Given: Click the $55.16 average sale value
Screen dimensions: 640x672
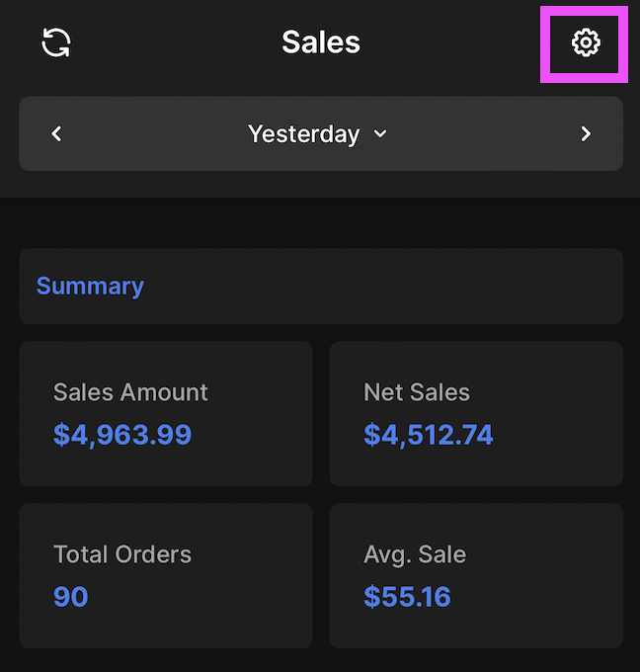Looking at the screenshot, I should click(407, 597).
